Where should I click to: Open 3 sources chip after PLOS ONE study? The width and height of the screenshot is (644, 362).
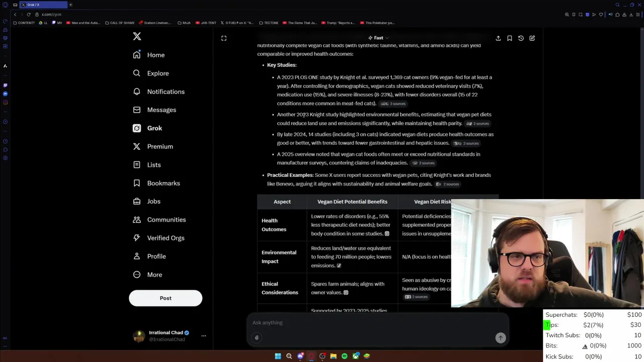[393, 104]
